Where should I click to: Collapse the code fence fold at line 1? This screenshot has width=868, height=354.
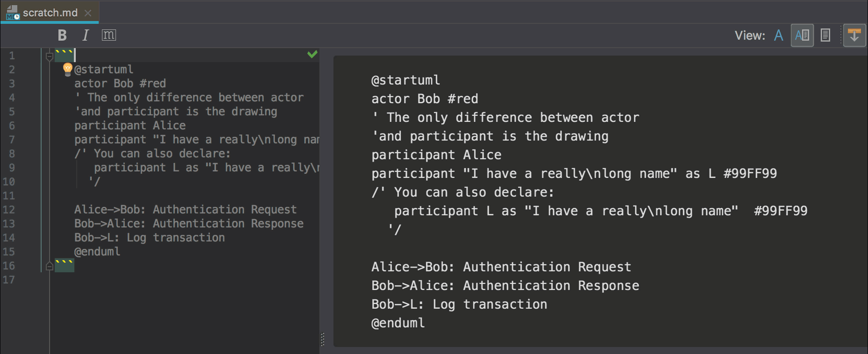point(49,57)
